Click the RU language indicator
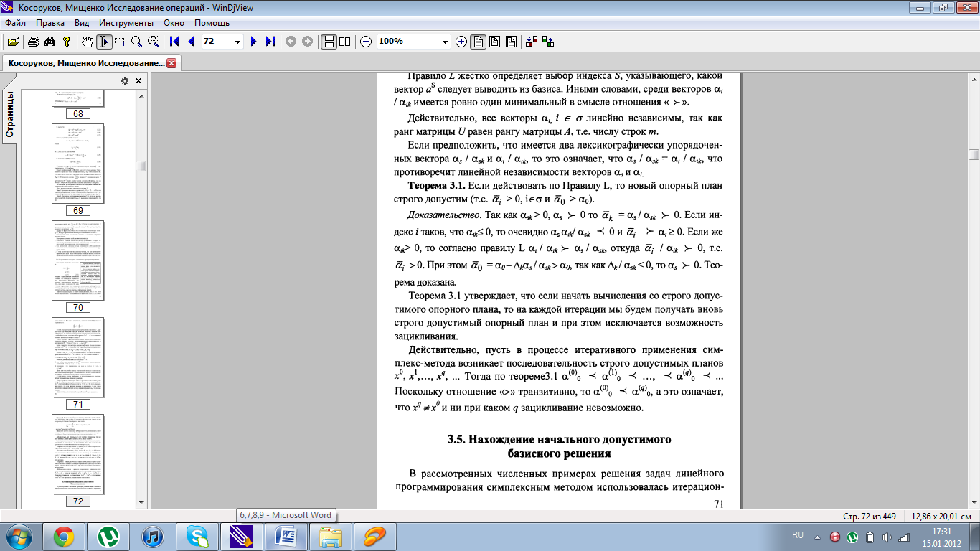Image resolution: width=980 pixels, height=551 pixels. [x=798, y=535]
